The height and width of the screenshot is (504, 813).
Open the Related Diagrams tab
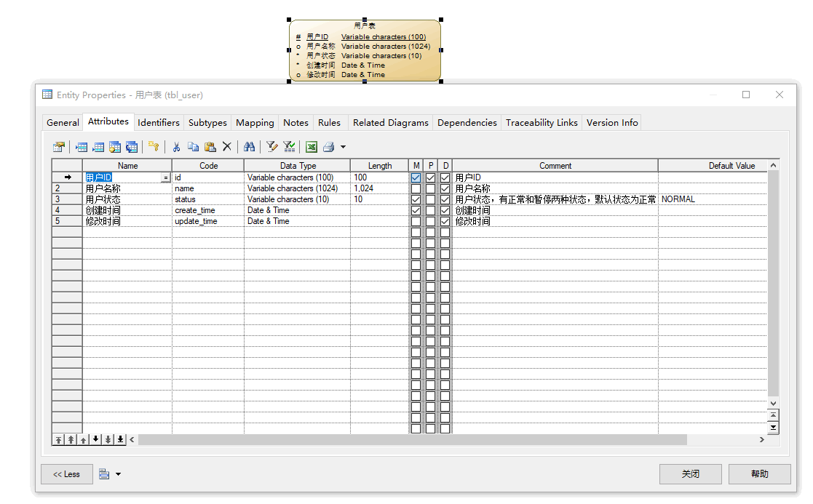pos(390,123)
